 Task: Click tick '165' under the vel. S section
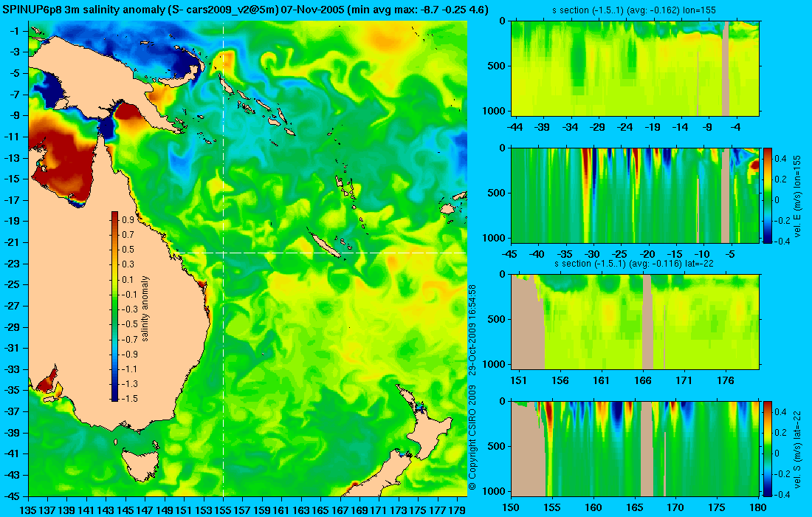click(x=634, y=507)
